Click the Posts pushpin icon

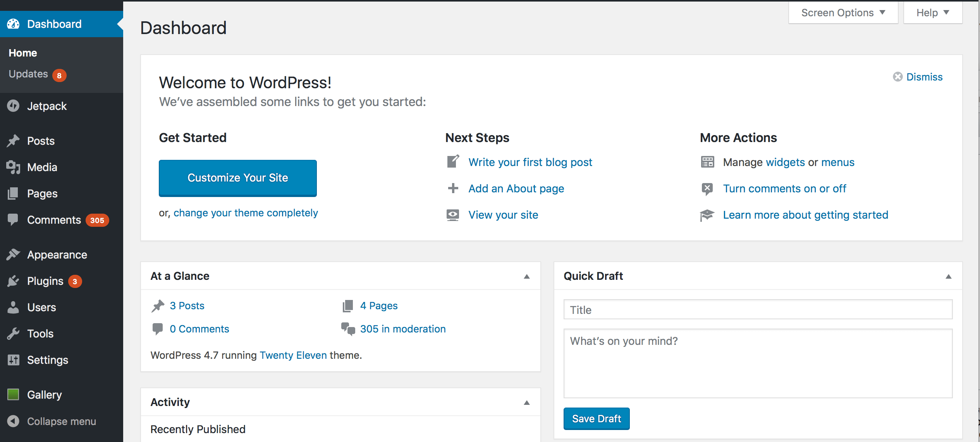(13, 141)
